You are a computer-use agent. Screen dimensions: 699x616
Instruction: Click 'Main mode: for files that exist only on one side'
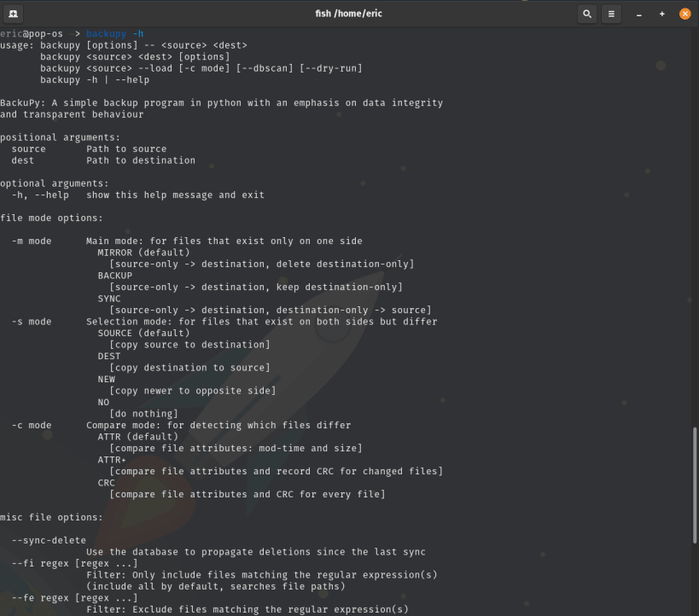[224, 241]
